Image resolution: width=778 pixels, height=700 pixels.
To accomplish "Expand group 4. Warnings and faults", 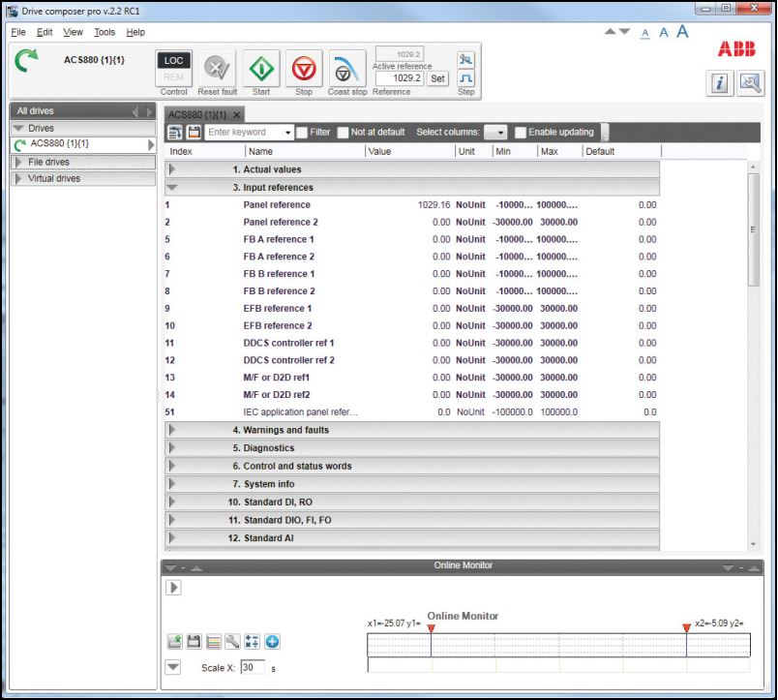I will pyautogui.click(x=171, y=430).
